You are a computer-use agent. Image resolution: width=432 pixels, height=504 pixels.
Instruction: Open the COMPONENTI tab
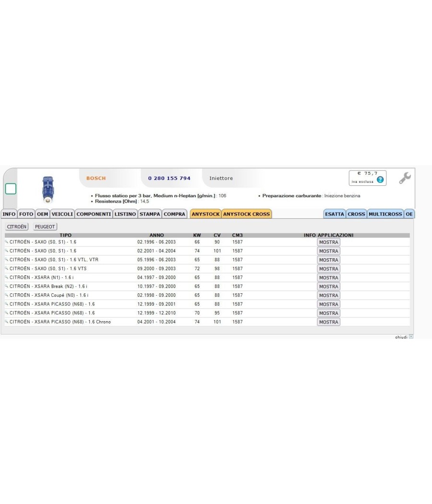click(94, 214)
